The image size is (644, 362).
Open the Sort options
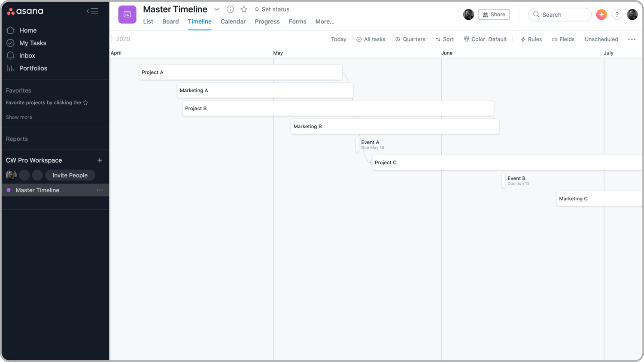444,39
